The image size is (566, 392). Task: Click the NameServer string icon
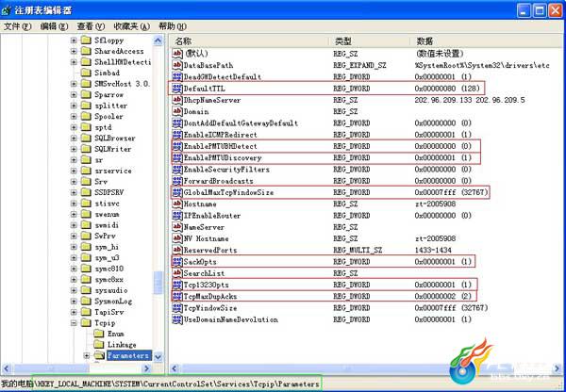[x=177, y=227]
